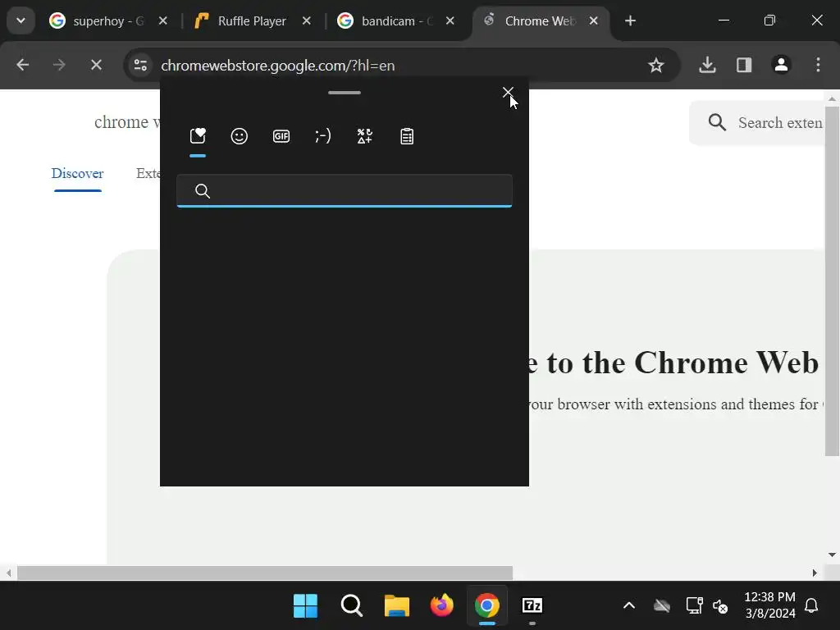Show hidden system tray icons
The width and height of the screenshot is (840, 630).
click(x=629, y=606)
